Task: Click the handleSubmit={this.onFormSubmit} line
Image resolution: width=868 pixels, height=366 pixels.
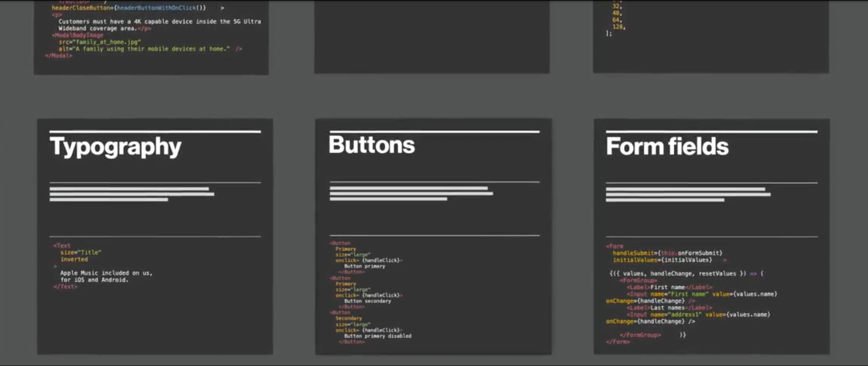Action: (x=667, y=253)
